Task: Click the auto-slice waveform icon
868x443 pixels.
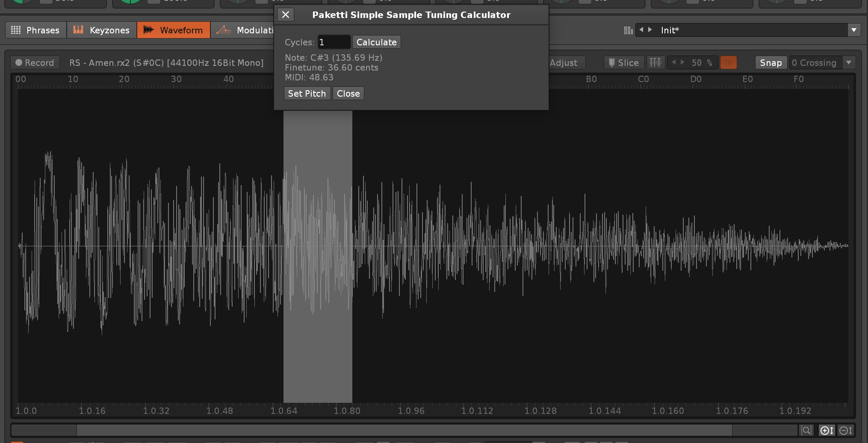Action: [655, 63]
